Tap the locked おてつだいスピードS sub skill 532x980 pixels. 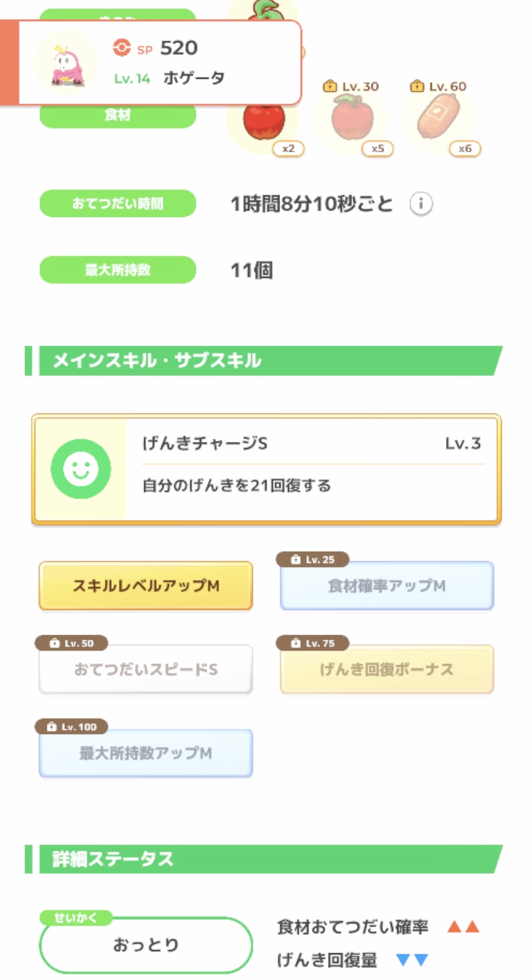pos(146,670)
